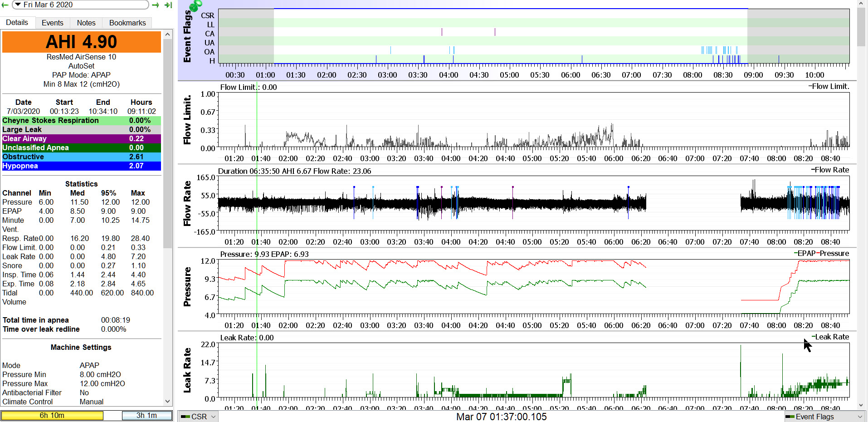868x422 pixels.
Task: Click the 3h 1m session bar
Action: tap(147, 416)
